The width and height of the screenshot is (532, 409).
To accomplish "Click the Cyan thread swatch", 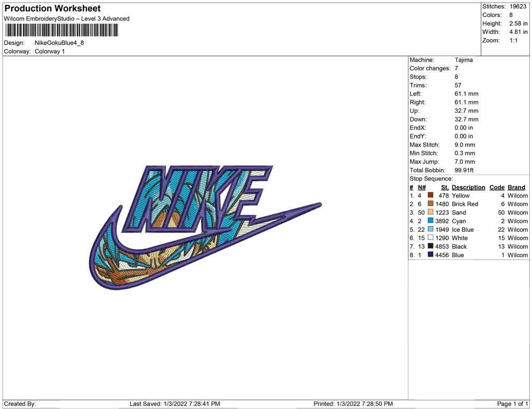I will click(430, 221).
